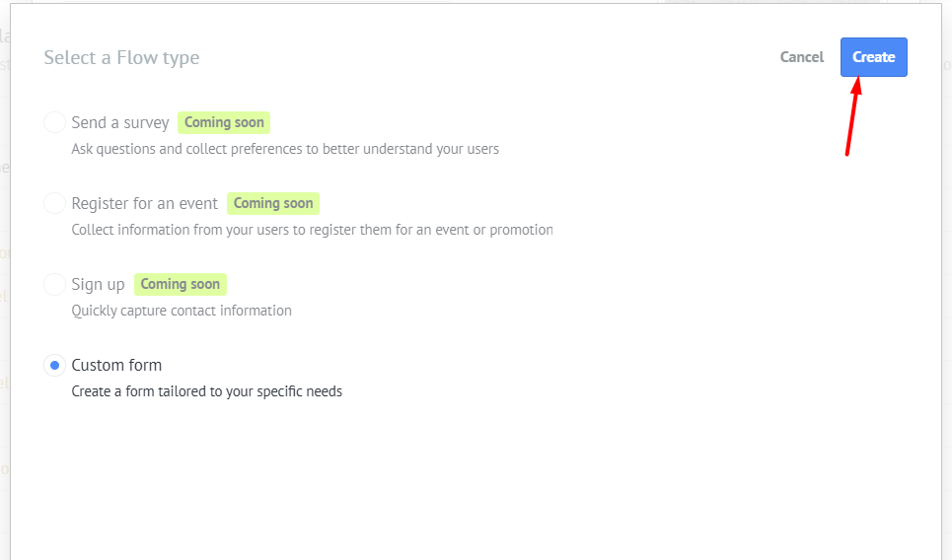
Task: Click the Sign up option label
Action: (98, 284)
